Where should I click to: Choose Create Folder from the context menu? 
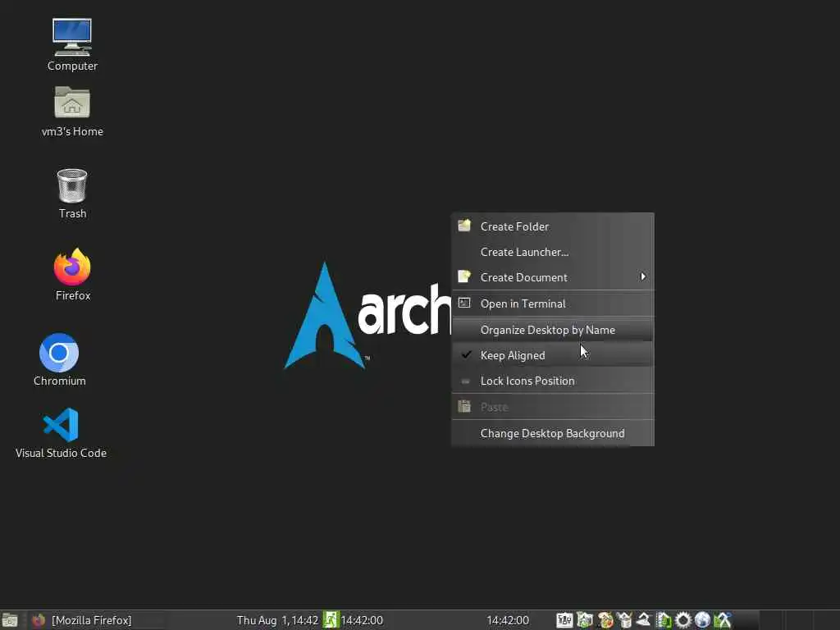point(553,226)
